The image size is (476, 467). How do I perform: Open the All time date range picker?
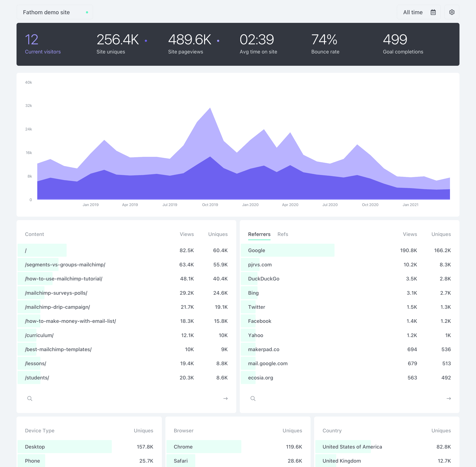[x=413, y=12]
